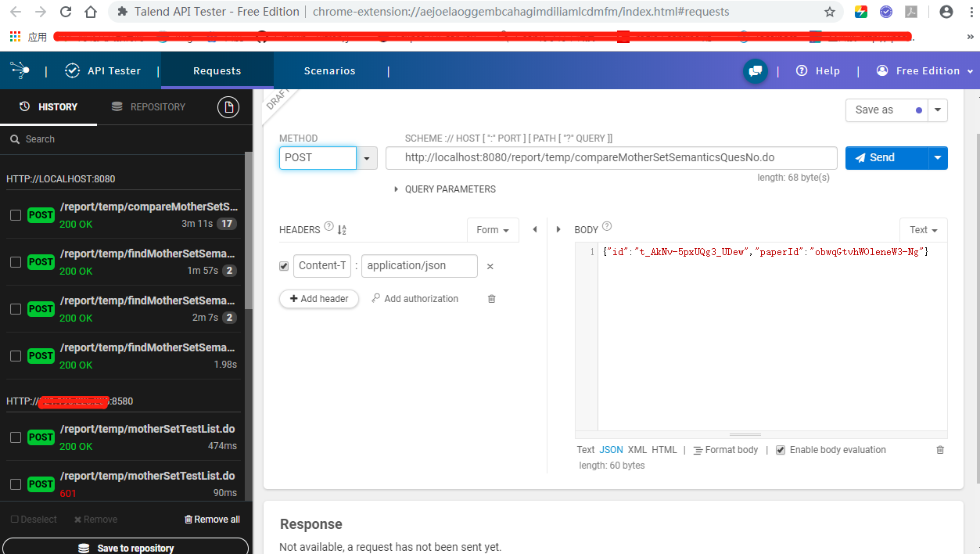Click the chat feedback bubble icon in header

754,70
